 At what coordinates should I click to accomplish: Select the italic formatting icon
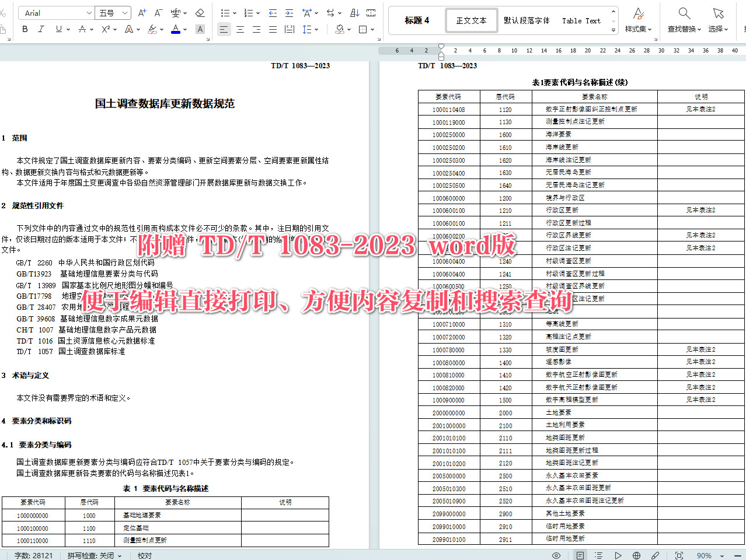41,29
